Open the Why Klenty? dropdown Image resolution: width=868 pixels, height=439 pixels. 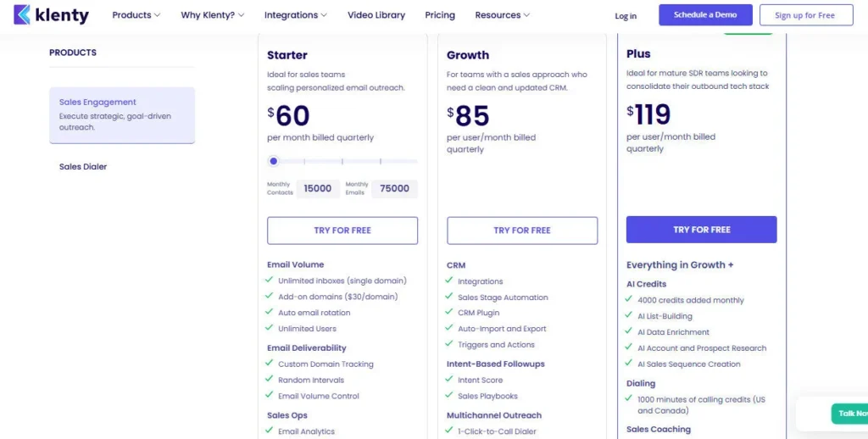pos(212,15)
